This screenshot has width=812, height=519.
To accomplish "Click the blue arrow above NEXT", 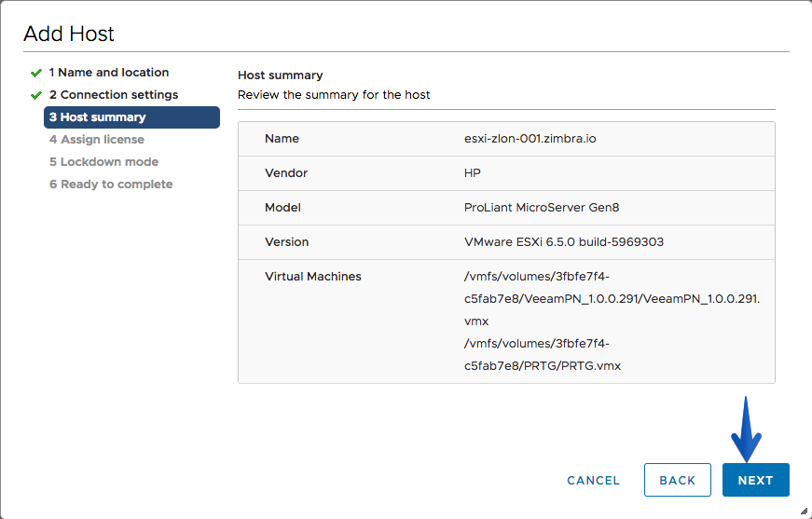I will 746,430.
